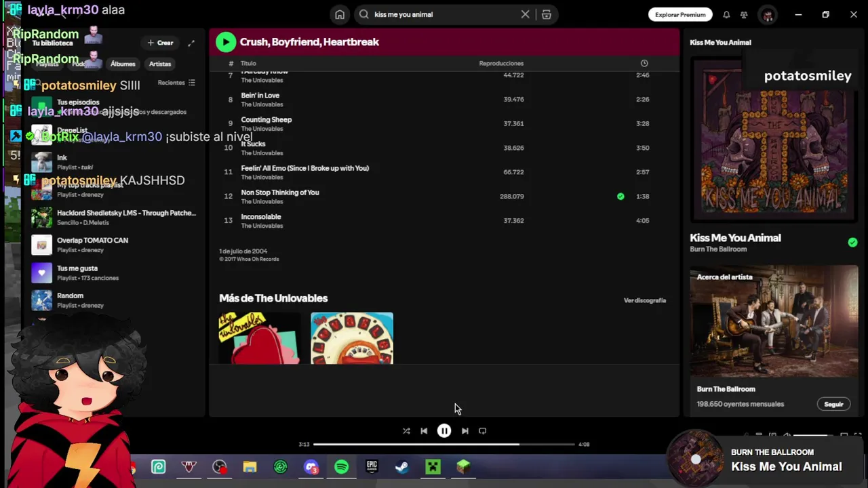Open the notifications bell

click(726, 15)
